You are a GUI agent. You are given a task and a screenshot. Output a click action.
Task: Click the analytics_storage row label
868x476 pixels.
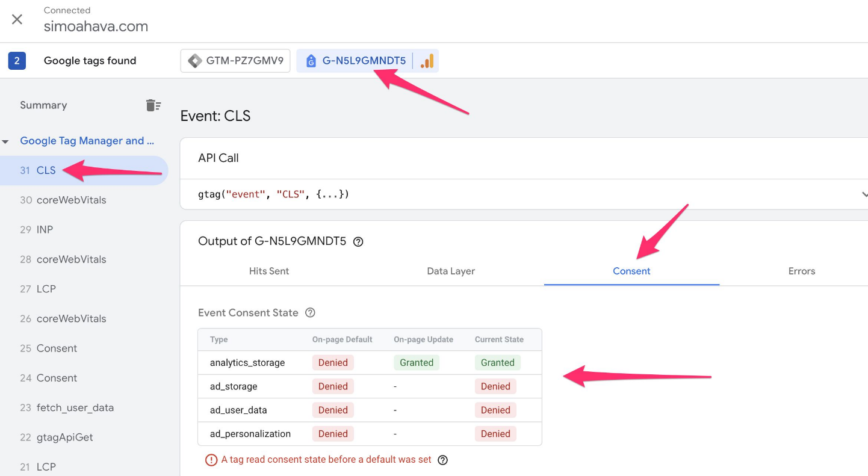pos(247,362)
